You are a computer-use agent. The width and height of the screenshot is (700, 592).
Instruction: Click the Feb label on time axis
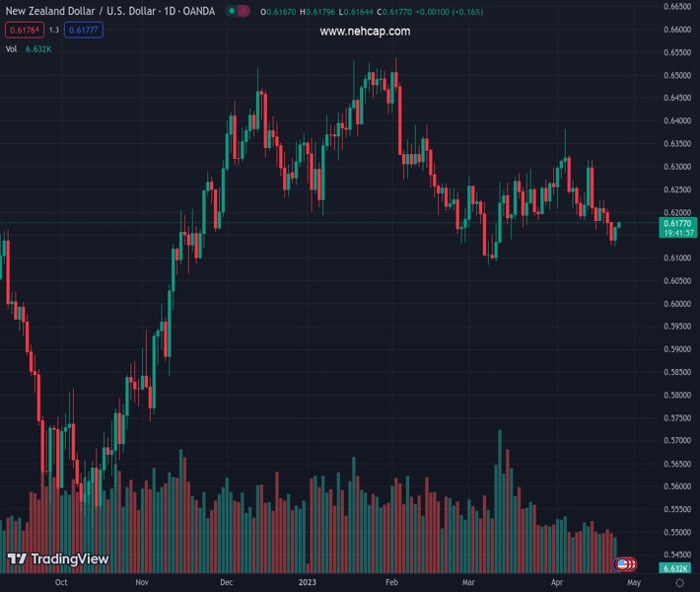[391, 582]
